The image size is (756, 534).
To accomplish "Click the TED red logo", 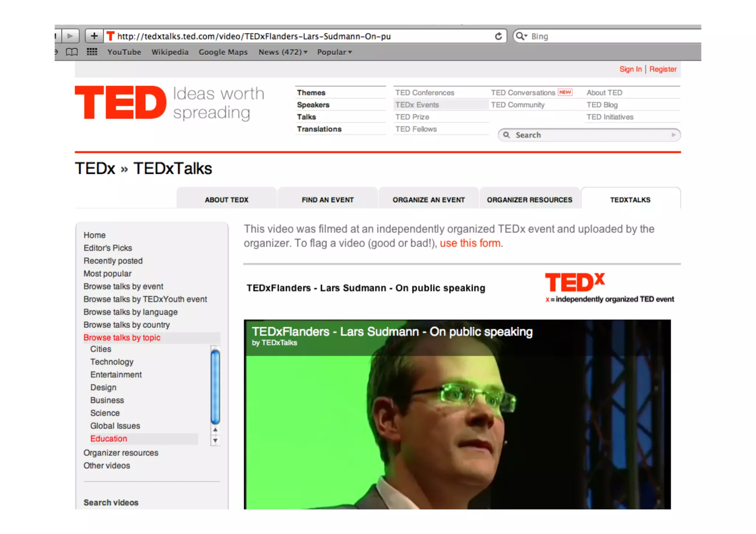I will 120,103.
